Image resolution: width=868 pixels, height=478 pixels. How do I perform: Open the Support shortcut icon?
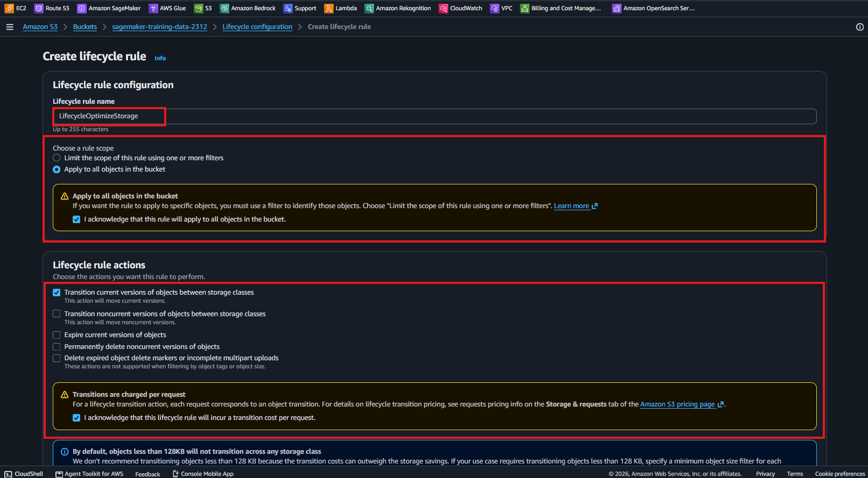click(x=288, y=8)
